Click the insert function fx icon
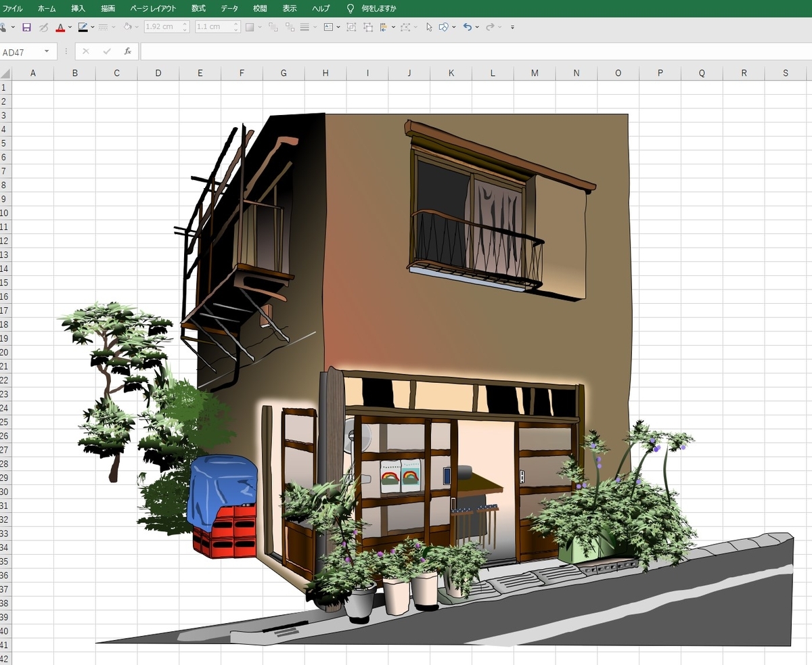The height and width of the screenshot is (665, 812). pos(127,51)
